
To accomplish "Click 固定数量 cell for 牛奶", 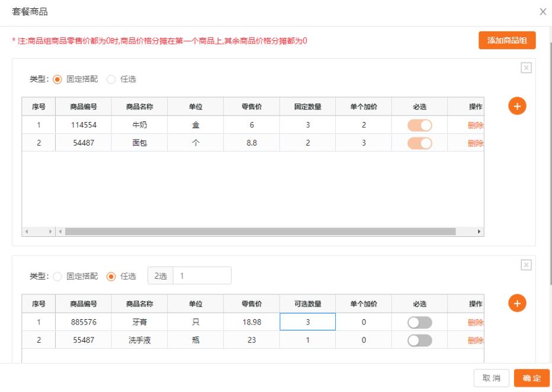I will (307, 125).
